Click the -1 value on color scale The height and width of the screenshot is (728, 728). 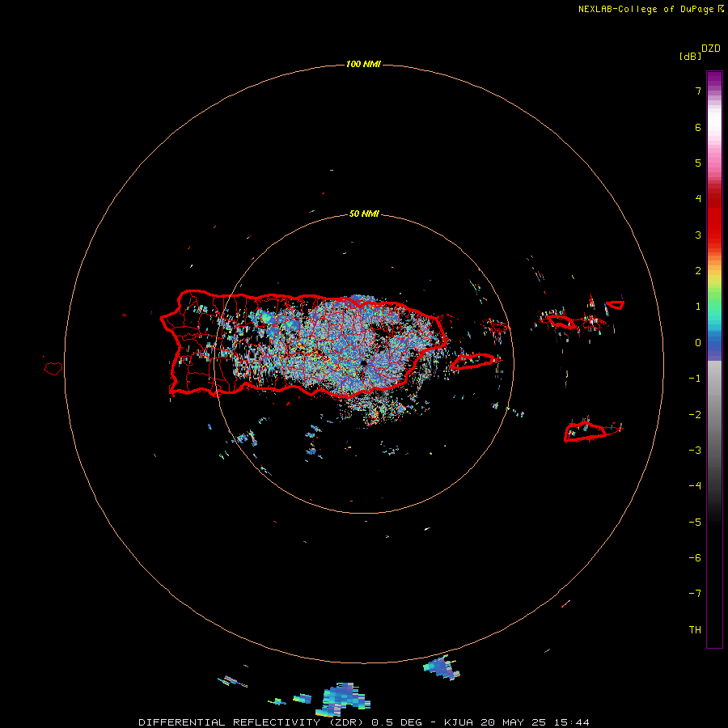coord(695,379)
